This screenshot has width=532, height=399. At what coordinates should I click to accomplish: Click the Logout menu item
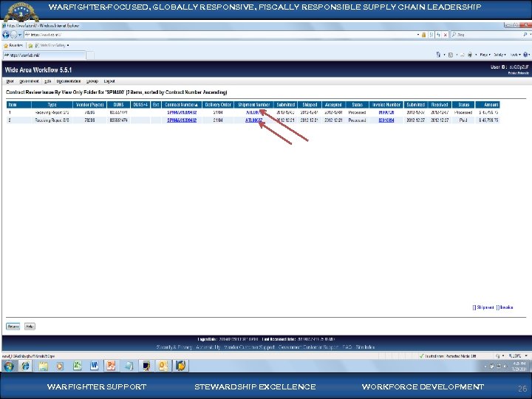(109, 81)
